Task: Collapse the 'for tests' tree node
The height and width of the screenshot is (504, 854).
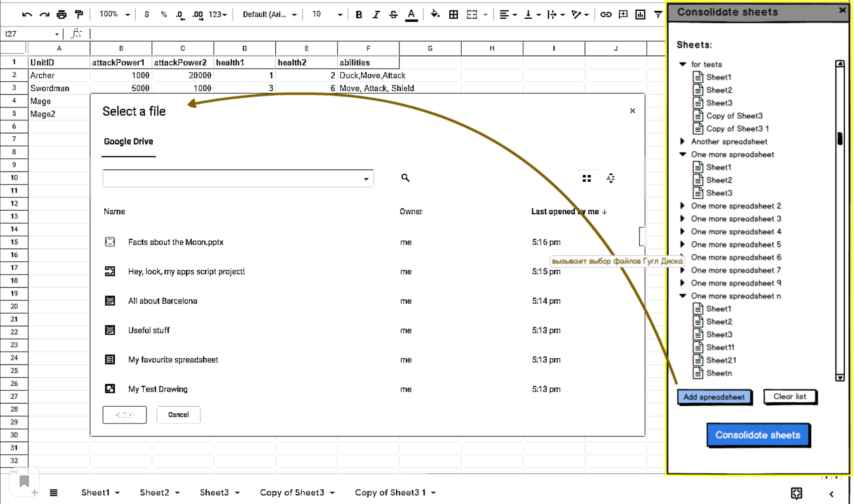Action: pyautogui.click(x=683, y=64)
